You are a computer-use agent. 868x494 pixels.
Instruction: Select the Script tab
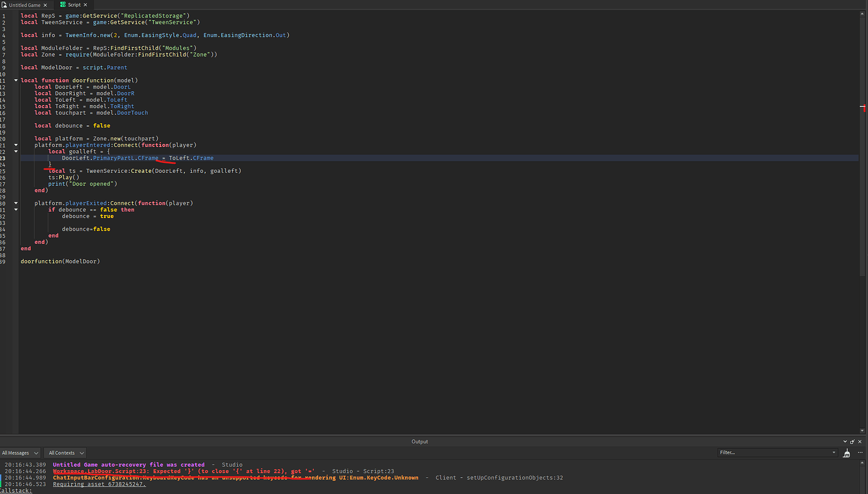[x=74, y=4]
